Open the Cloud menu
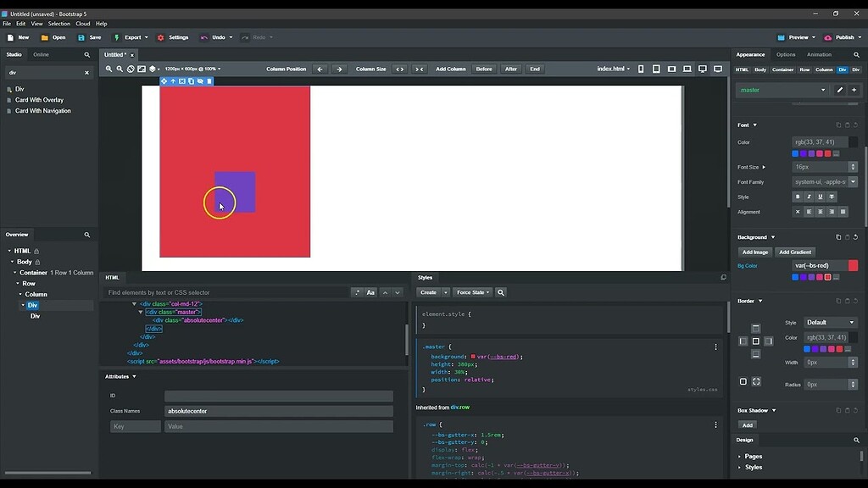 click(x=83, y=24)
